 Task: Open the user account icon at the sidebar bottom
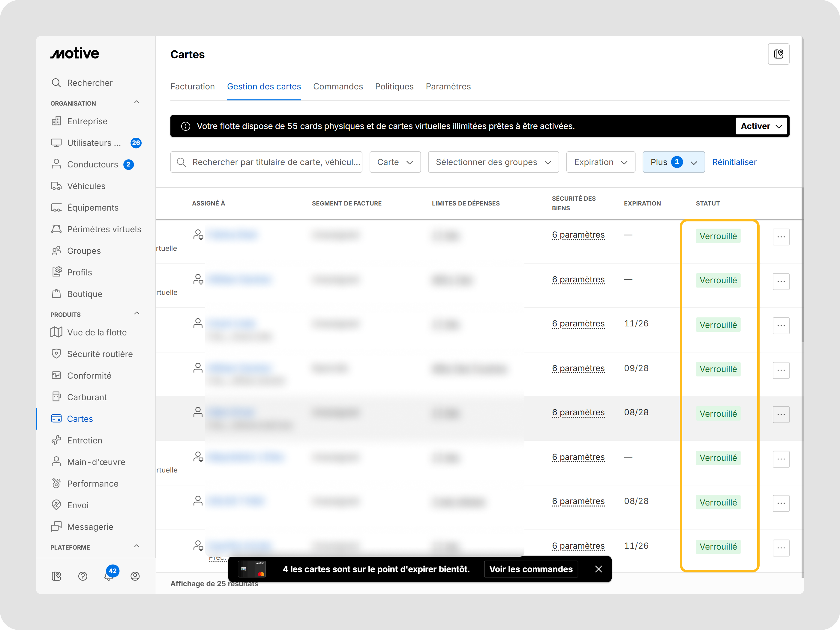tap(135, 577)
